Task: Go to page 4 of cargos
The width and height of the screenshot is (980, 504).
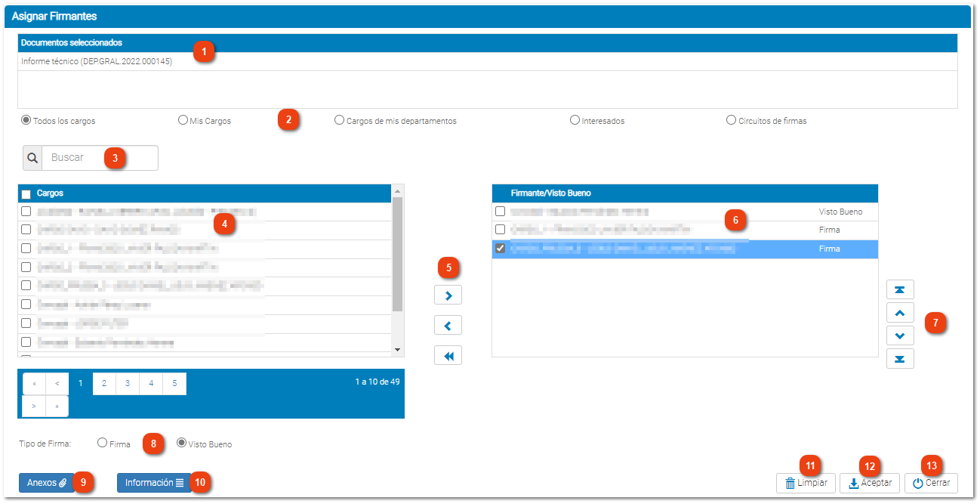Action: click(151, 384)
